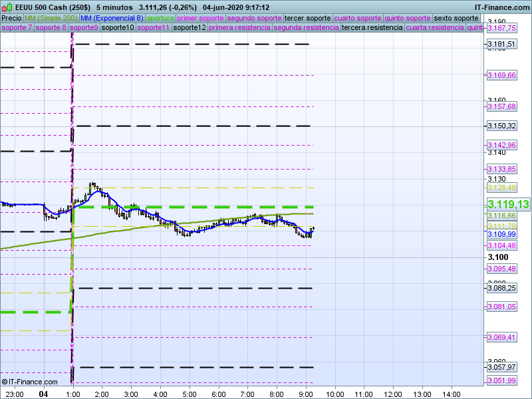Image resolution: width=532 pixels, height=399 pixels.
Task: Click the IT-Finance.com link at top right
Action: pyautogui.click(x=503, y=7)
